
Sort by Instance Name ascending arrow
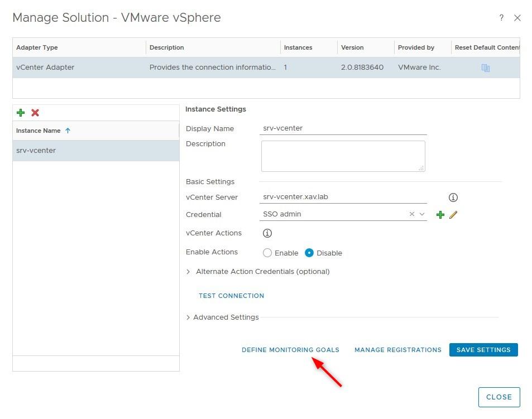68,131
